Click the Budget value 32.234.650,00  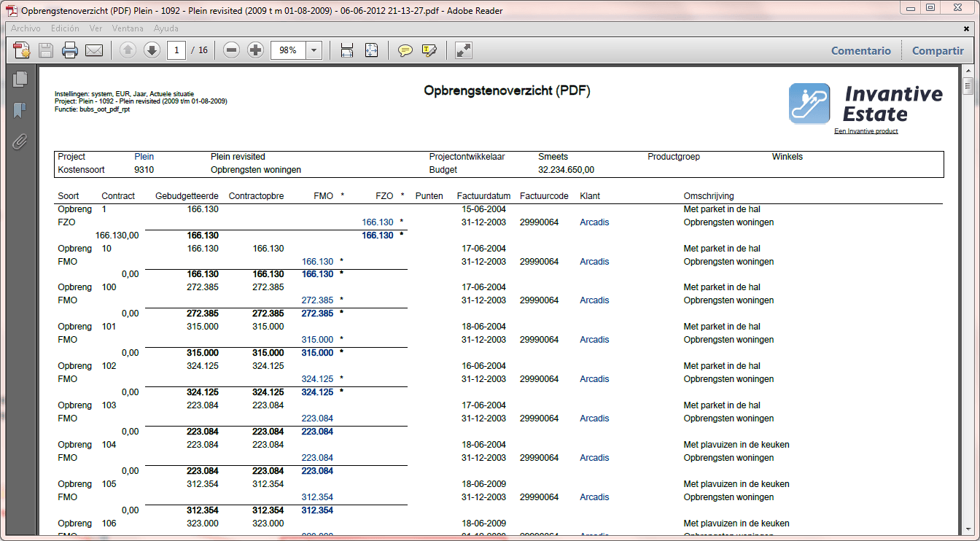pos(567,170)
